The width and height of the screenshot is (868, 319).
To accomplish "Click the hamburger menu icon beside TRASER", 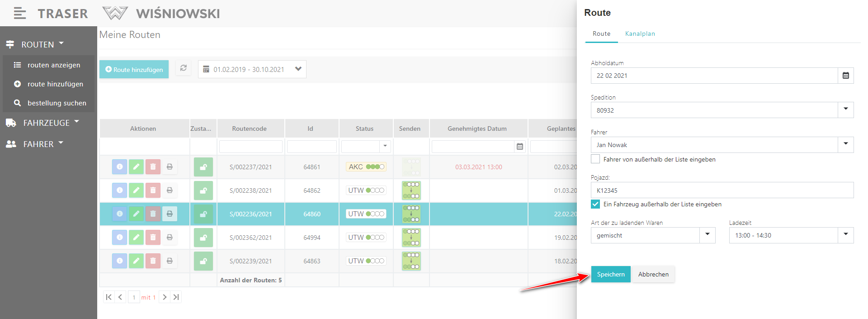I will point(19,14).
